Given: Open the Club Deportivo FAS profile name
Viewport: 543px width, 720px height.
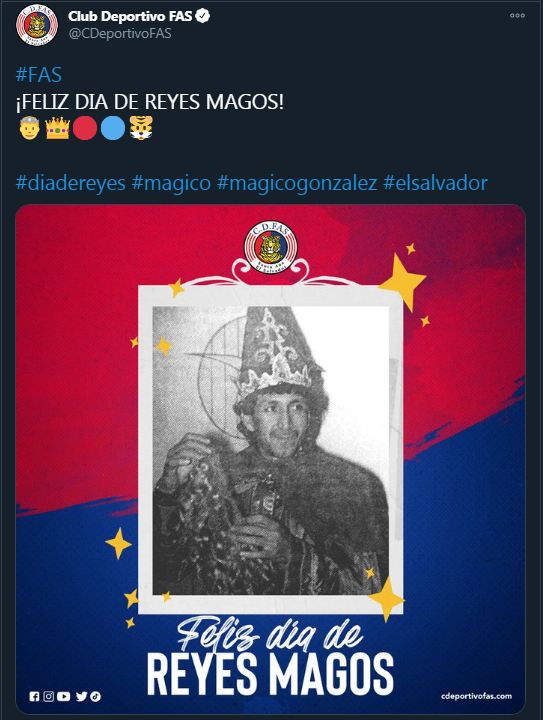Looking at the screenshot, I should point(130,16).
